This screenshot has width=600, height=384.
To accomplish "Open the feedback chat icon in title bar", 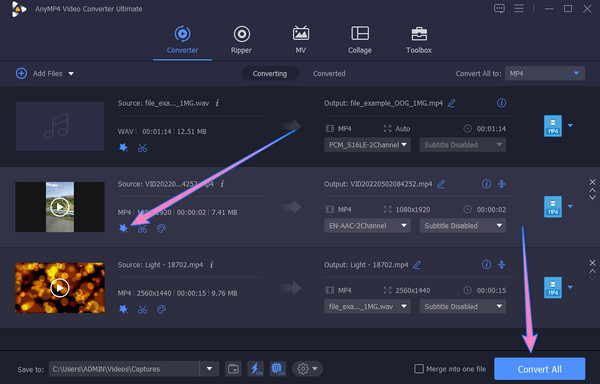I will pyautogui.click(x=499, y=8).
